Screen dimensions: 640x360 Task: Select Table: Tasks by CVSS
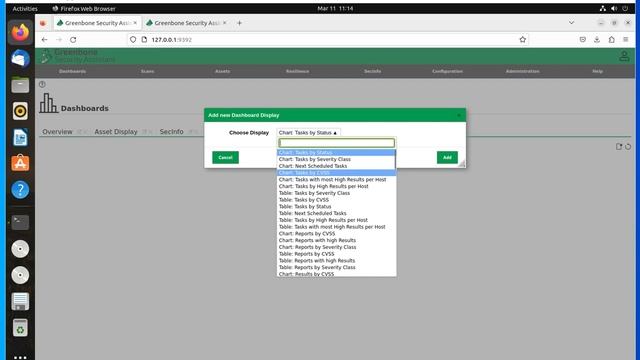coord(336,200)
